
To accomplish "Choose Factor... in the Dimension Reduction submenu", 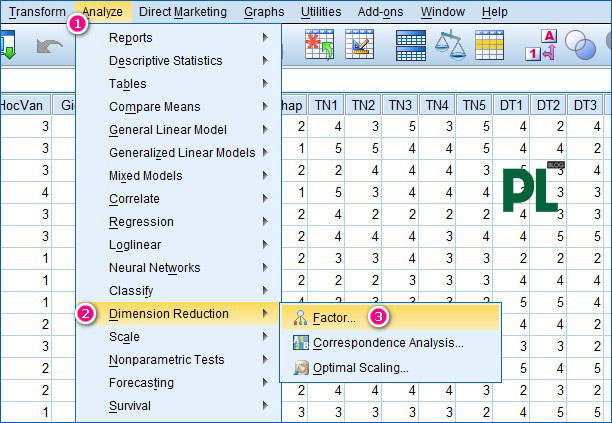I will [335, 317].
